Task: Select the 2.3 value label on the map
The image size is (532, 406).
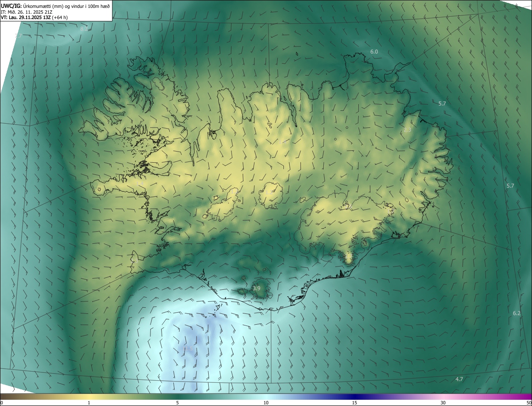Action: 407,130
